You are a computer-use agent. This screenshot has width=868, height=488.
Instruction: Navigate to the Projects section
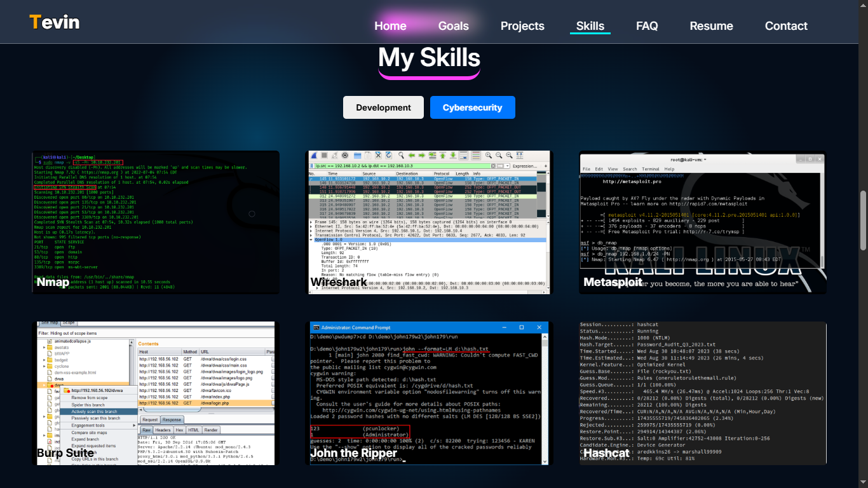click(522, 26)
